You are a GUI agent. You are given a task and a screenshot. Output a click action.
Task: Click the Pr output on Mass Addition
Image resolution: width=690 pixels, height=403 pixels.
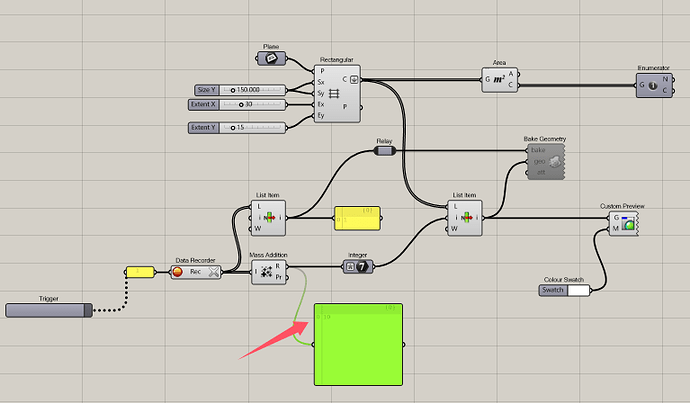(279, 277)
